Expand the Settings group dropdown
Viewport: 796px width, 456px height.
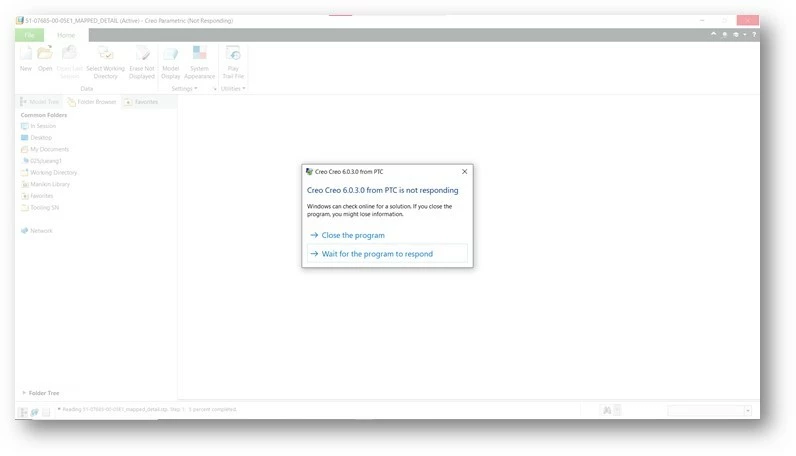coord(184,88)
